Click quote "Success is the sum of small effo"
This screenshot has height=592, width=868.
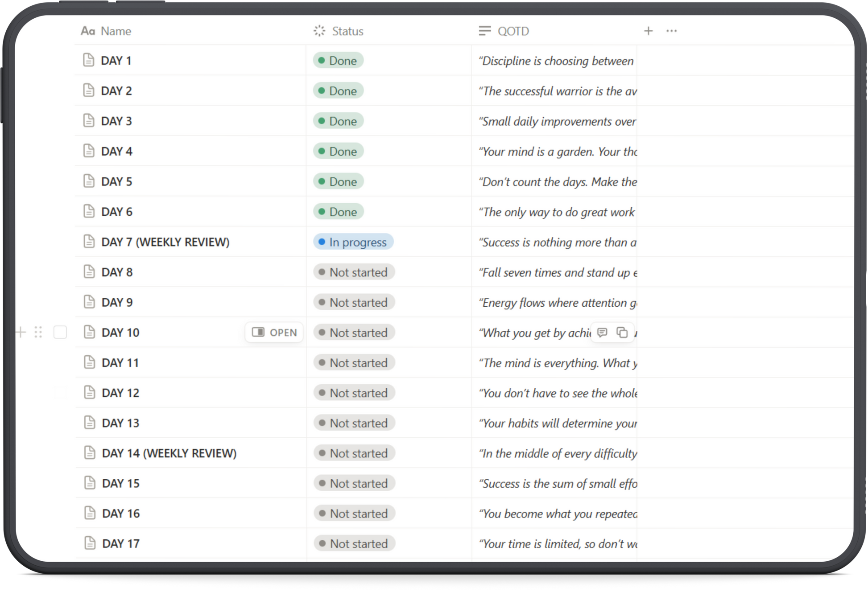point(558,484)
